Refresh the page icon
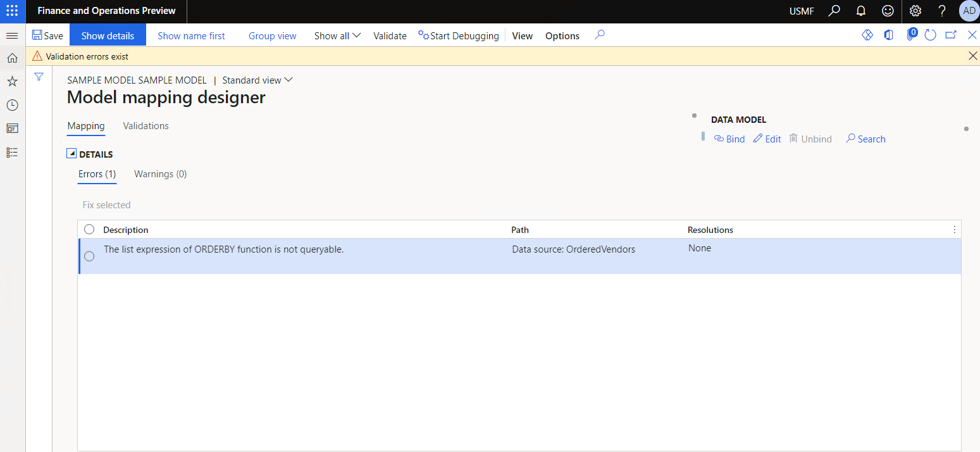Image resolution: width=980 pixels, height=452 pixels. tap(930, 35)
